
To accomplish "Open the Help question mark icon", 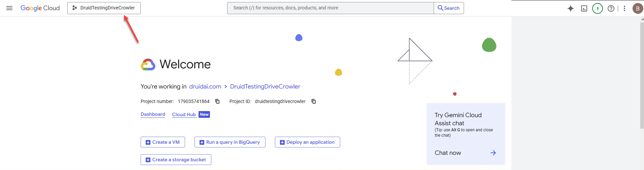I will pos(611,8).
